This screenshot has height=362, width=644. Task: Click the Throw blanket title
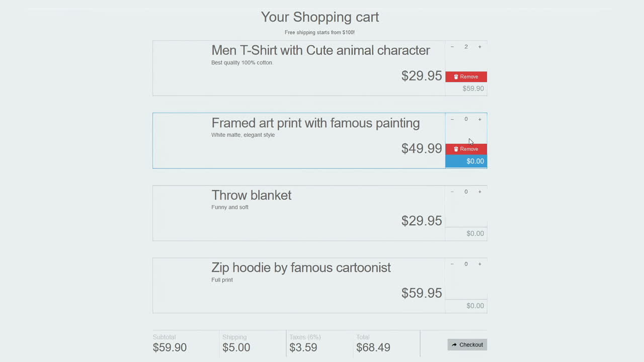click(x=251, y=196)
